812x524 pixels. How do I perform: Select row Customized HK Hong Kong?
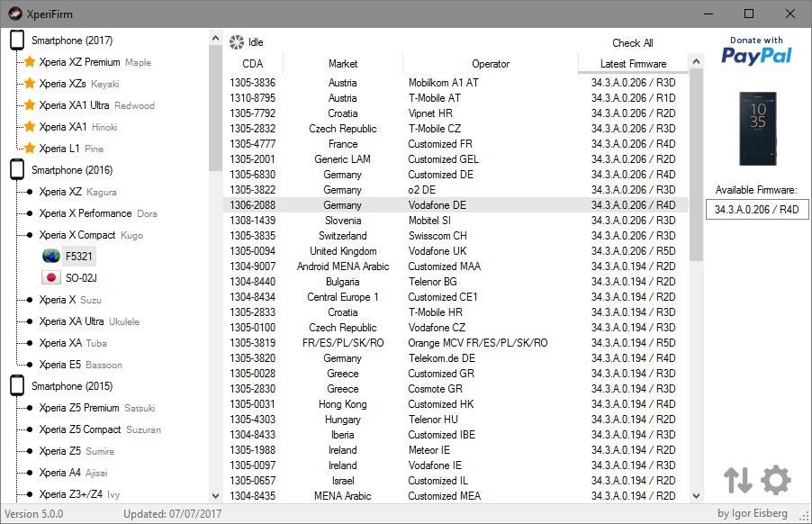[456, 404]
